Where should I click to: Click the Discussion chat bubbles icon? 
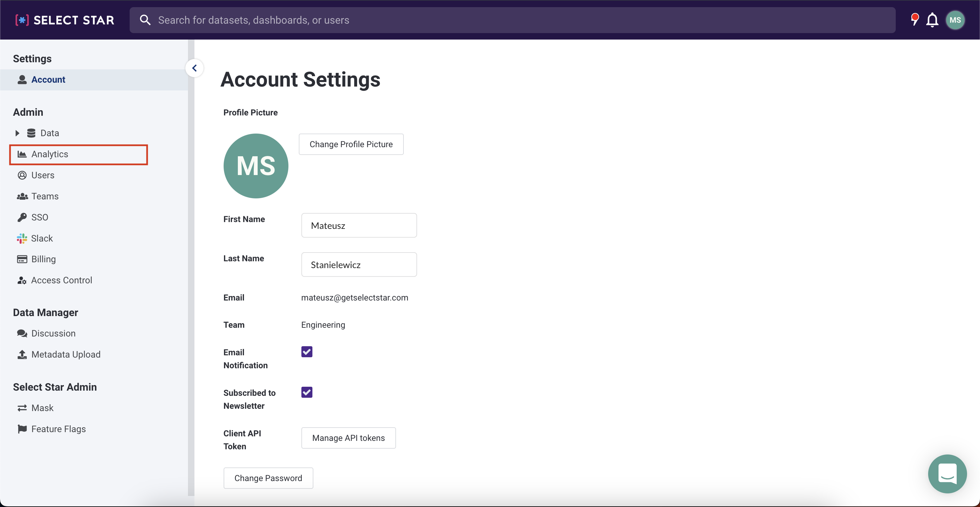coord(22,334)
